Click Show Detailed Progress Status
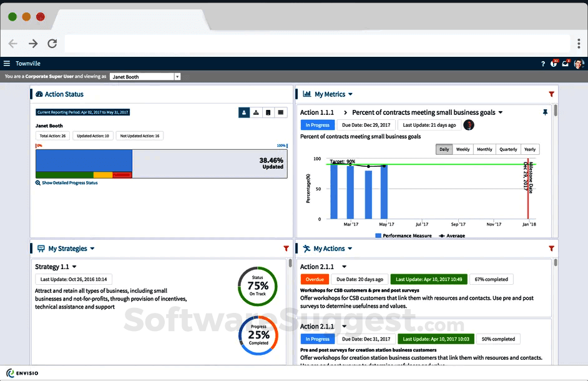This screenshot has width=588, height=381. tap(69, 184)
